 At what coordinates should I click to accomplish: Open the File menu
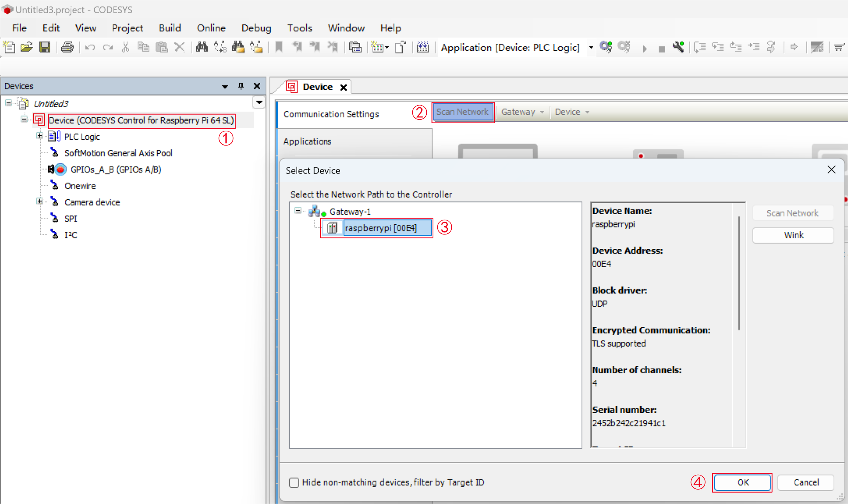[19, 28]
